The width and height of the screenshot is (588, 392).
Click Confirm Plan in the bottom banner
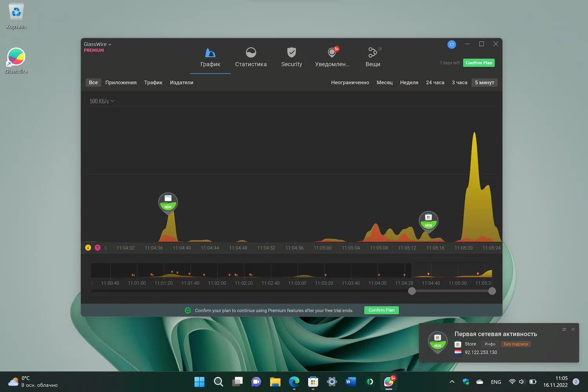381,310
